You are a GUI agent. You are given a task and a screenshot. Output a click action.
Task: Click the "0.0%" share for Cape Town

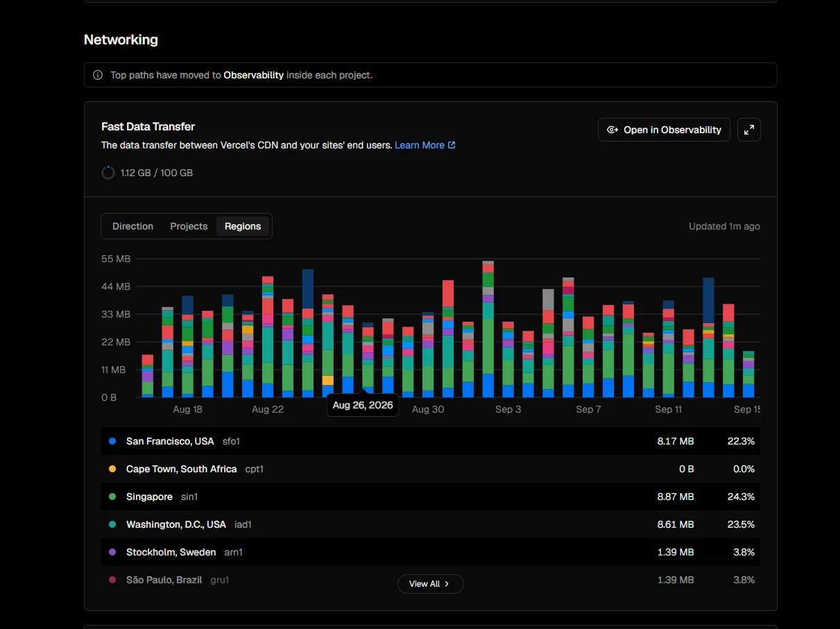744,469
